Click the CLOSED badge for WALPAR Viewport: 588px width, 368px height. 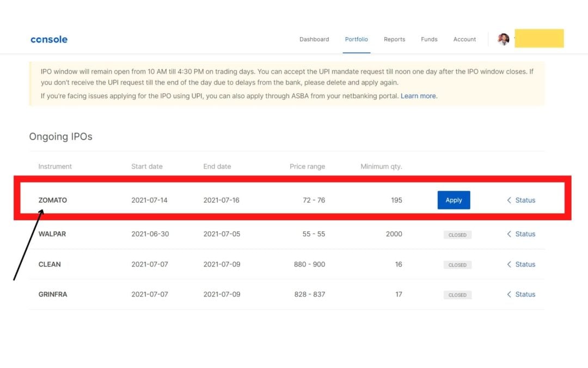pos(457,234)
